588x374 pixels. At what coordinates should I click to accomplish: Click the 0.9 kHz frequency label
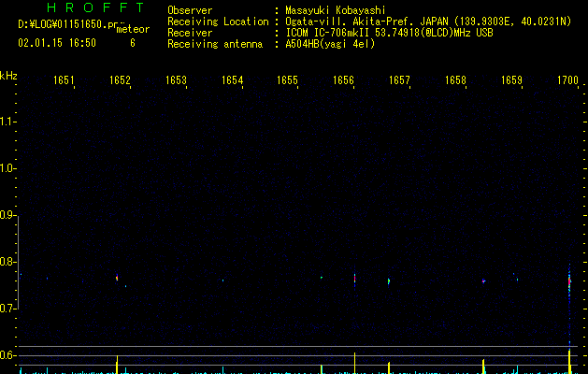click(7, 215)
